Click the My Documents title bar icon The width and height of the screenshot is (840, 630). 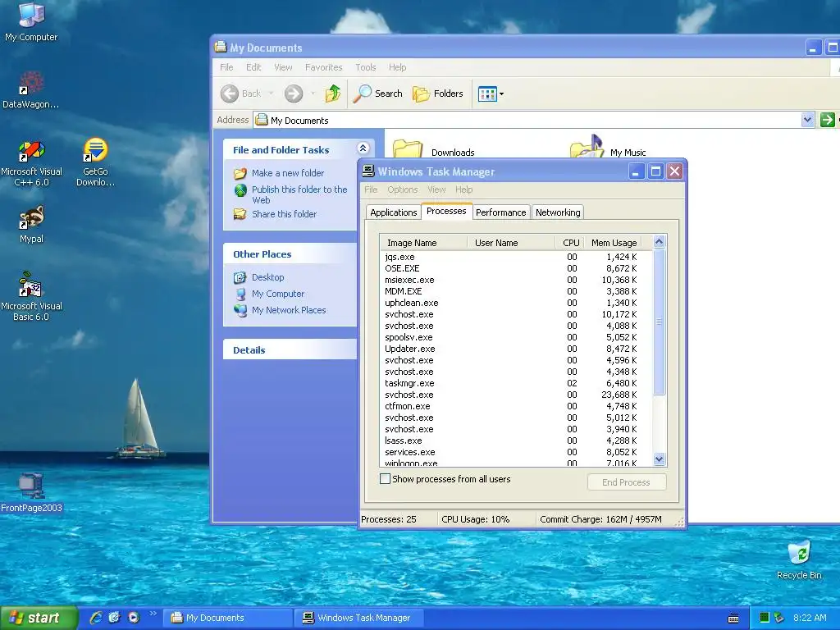pos(220,47)
